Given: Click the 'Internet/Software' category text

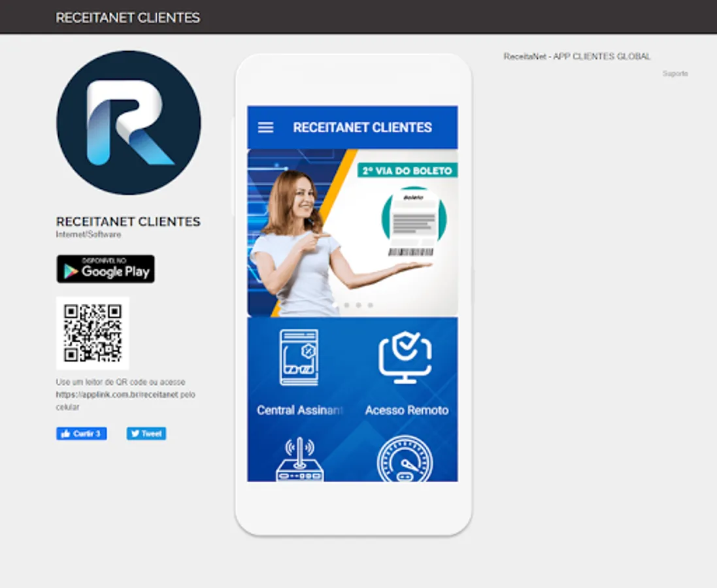Looking at the screenshot, I should pyautogui.click(x=89, y=235).
